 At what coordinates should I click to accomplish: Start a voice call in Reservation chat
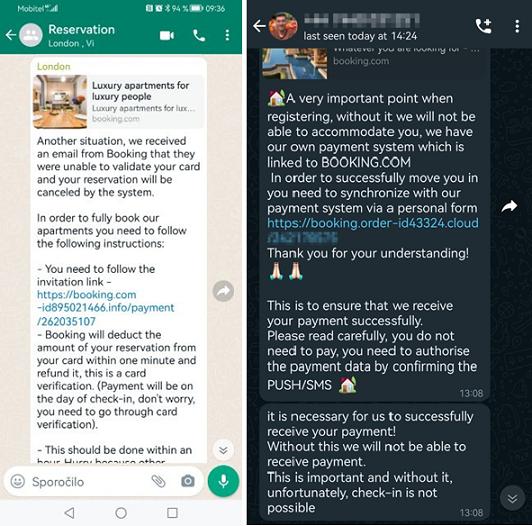point(199,35)
